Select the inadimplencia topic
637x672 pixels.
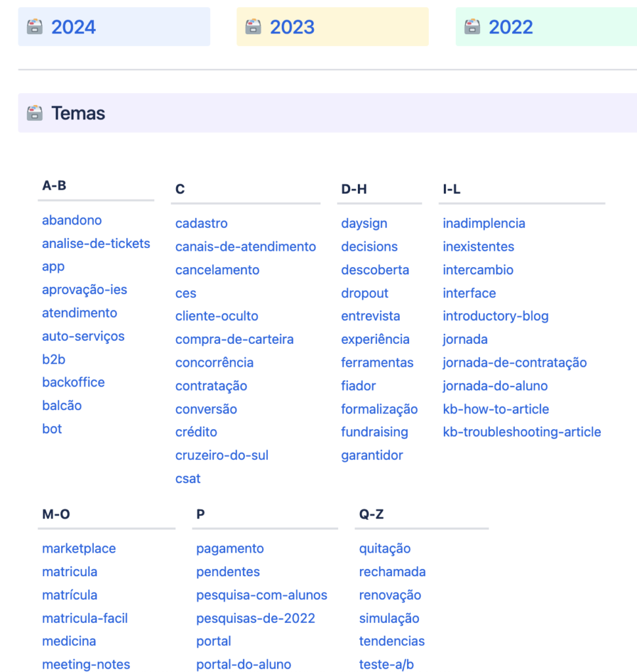point(483,224)
